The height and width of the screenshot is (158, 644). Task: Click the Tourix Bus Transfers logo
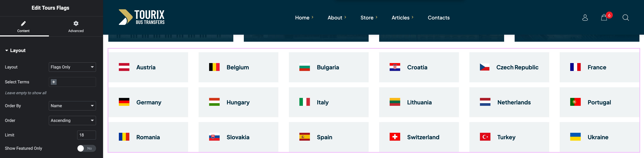(x=141, y=17)
